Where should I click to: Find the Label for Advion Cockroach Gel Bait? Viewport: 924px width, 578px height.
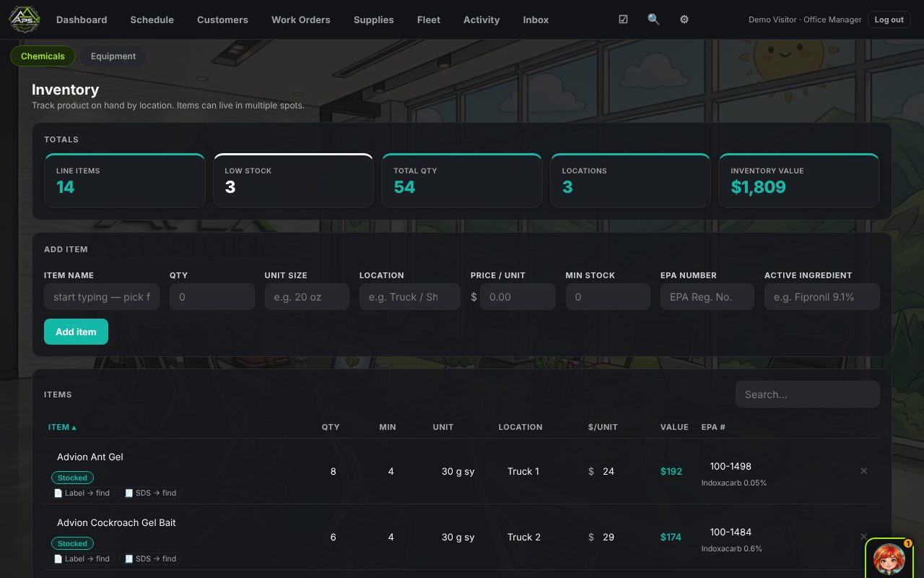click(x=82, y=558)
